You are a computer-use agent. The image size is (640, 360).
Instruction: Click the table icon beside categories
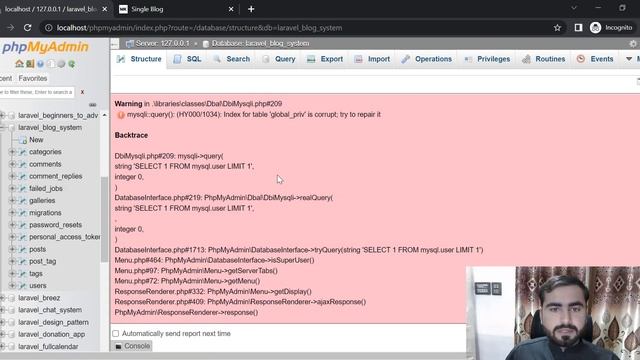click(x=23, y=152)
